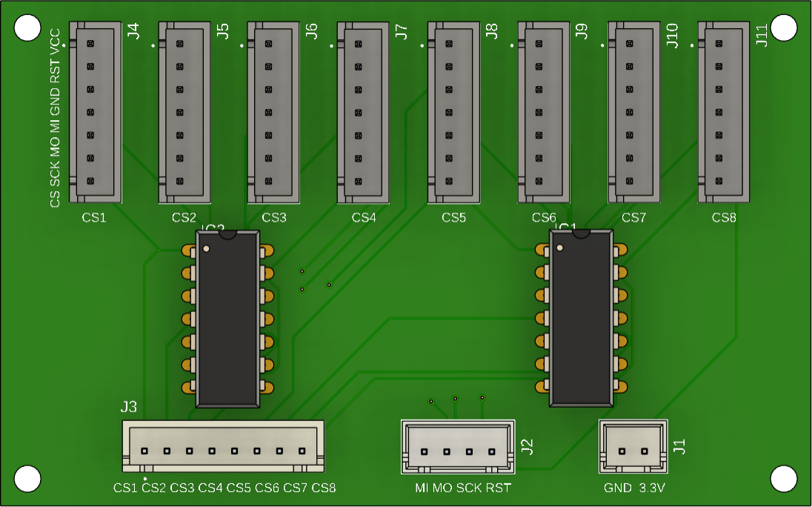The height and width of the screenshot is (507, 812).
Task: Click the J10 silkscreen designator
Action: click(672, 36)
